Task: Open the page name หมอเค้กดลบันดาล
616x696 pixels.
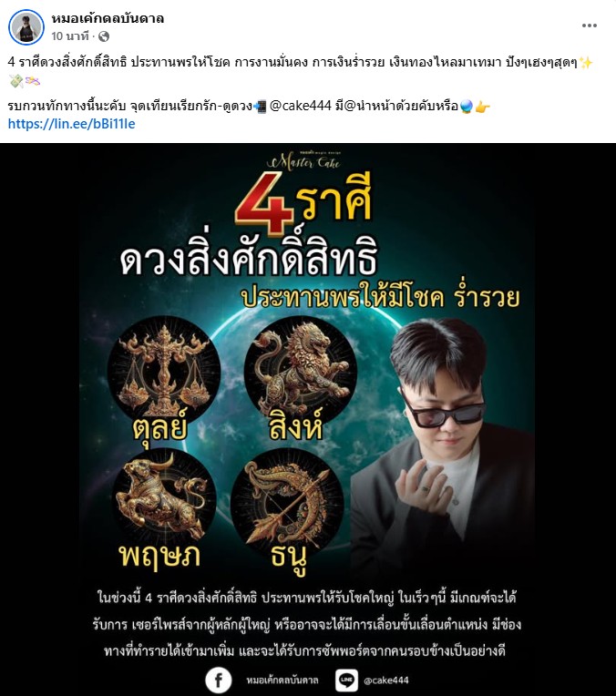Action: [108, 18]
